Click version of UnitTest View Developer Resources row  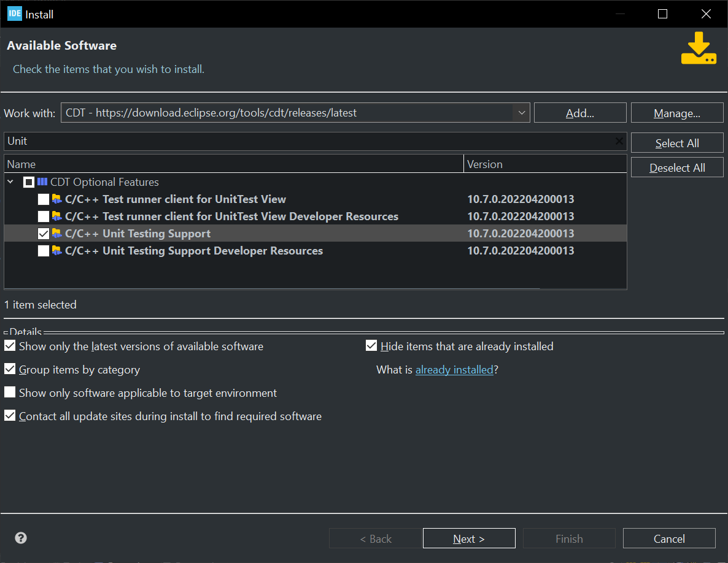(521, 216)
